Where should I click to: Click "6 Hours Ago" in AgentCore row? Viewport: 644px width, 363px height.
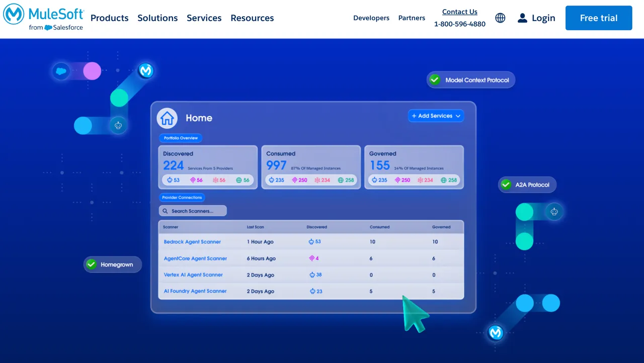coord(261,258)
